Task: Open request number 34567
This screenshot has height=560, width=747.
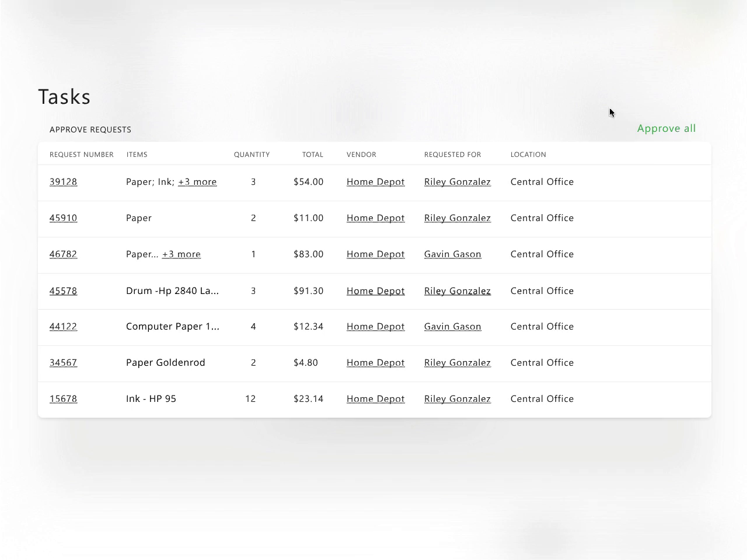Action: click(63, 362)
